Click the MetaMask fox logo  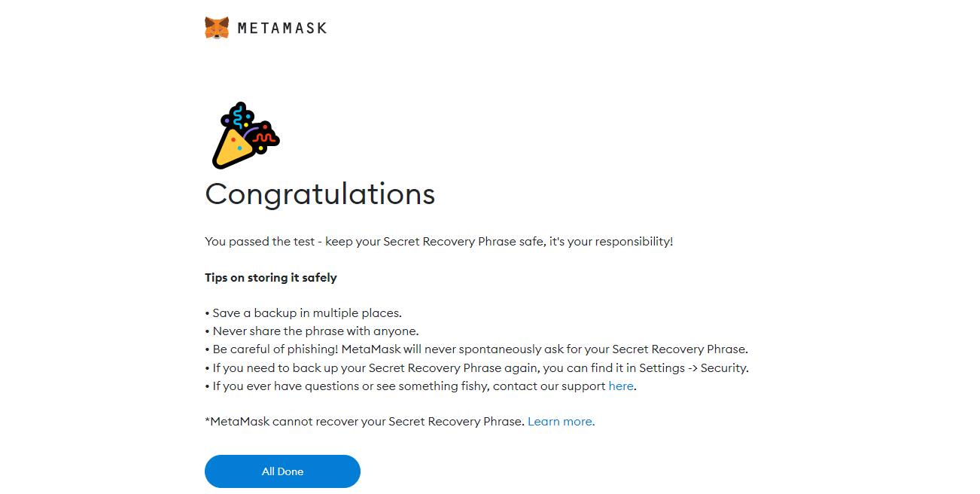[x=217, y=28]
